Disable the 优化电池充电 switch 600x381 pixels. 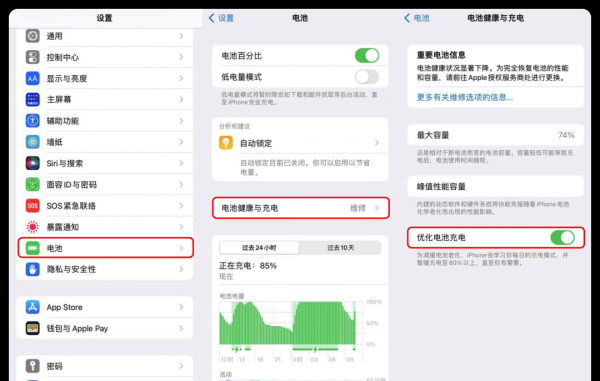coord(562,238)
